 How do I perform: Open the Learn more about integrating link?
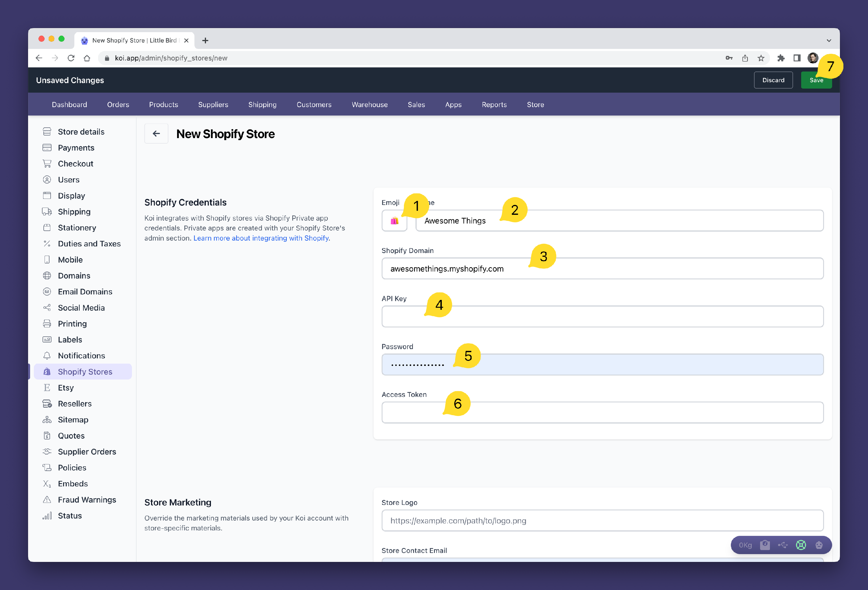coord(261,238)
